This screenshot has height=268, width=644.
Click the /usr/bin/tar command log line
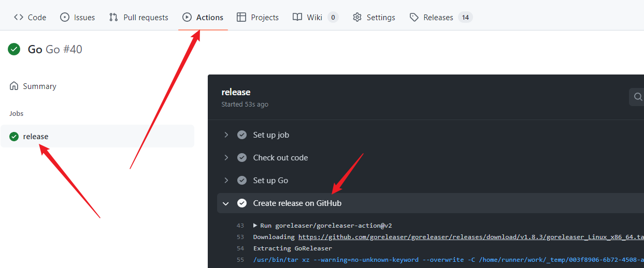(x=448, y=260)
